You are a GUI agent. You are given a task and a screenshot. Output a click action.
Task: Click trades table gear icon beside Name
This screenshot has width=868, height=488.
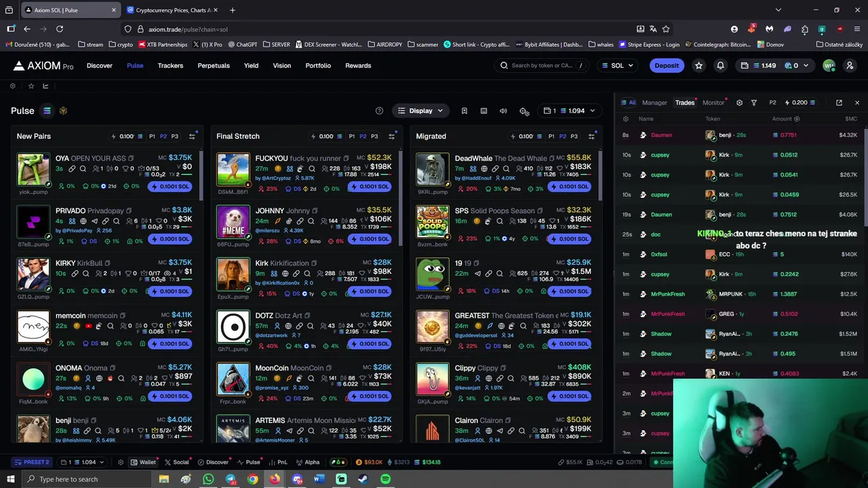625,119
